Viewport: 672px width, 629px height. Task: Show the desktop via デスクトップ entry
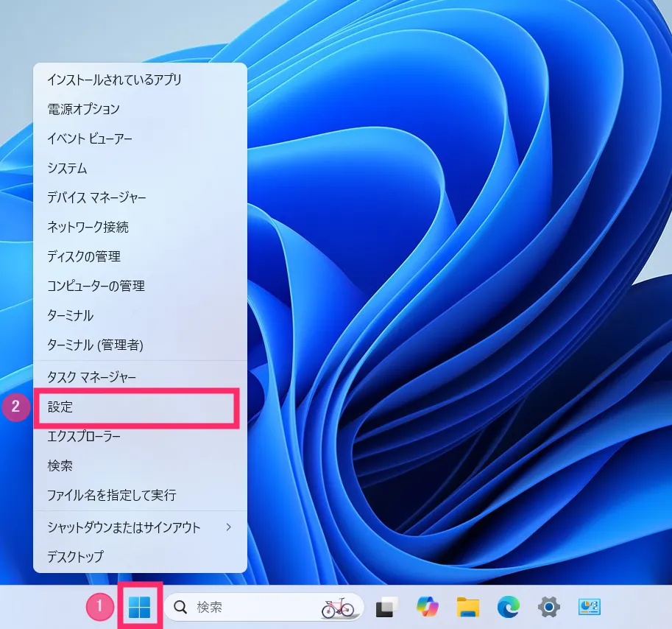coord(140,557)
